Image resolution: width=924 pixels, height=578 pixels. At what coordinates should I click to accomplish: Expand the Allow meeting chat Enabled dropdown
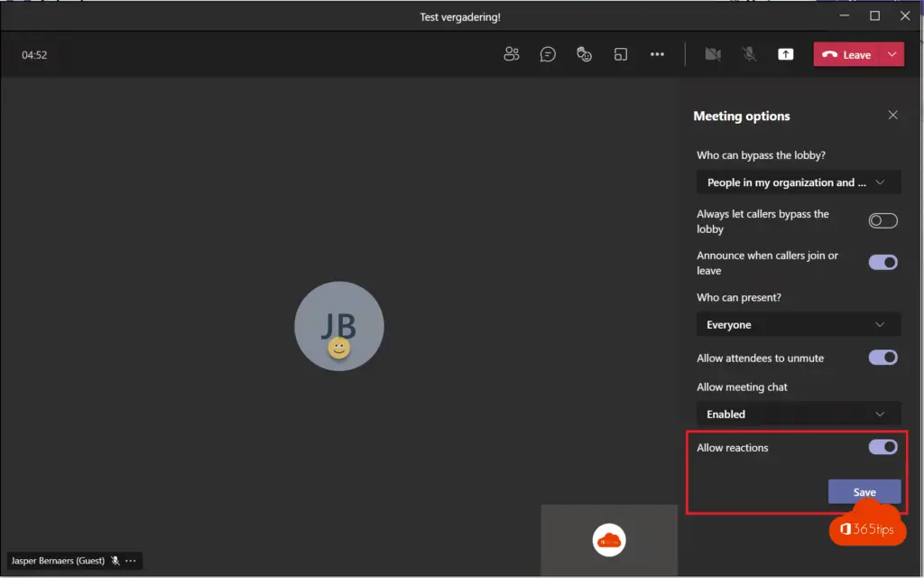[799, 414]
